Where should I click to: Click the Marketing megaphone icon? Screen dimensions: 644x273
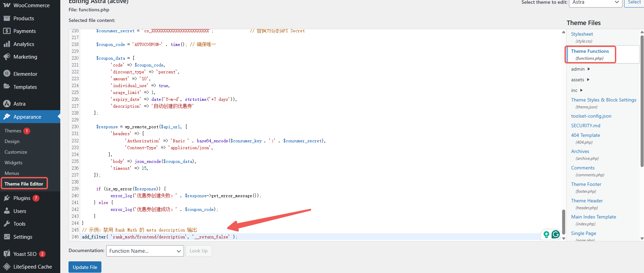pyautogui.click(x=7, y=57)
